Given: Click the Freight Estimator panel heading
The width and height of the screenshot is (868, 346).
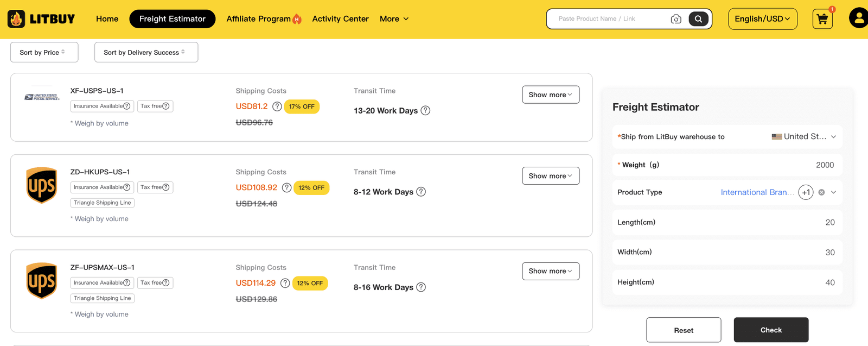Looking at the screenshot, I should pos(656,107).
